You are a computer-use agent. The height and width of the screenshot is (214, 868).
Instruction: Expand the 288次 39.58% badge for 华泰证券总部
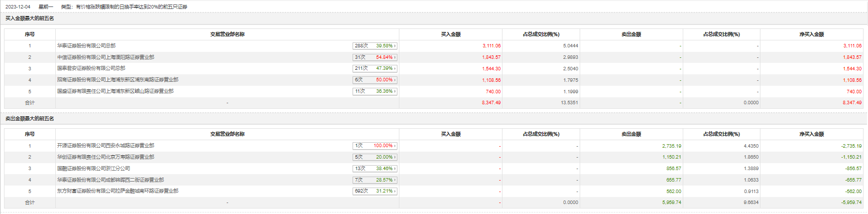pos(375,46)
